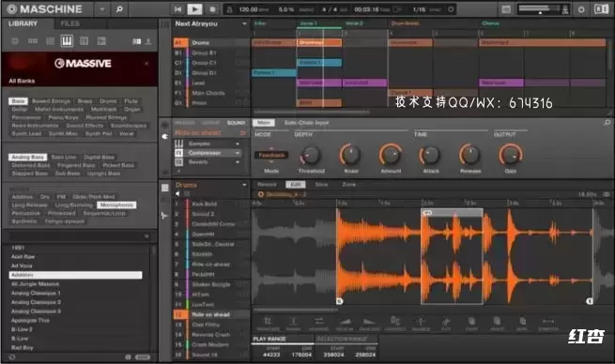The width and height of the screenshot is (615, 364).
Task: Click the Normalize edit tool
Action: point(293,324)
